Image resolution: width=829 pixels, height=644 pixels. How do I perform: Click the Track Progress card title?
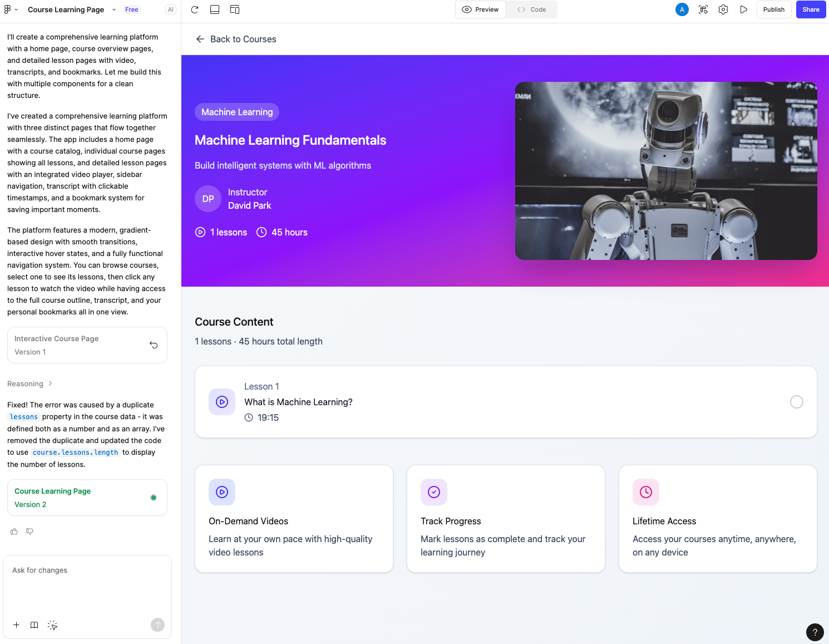pyautogui.click(x=451, y=521)
